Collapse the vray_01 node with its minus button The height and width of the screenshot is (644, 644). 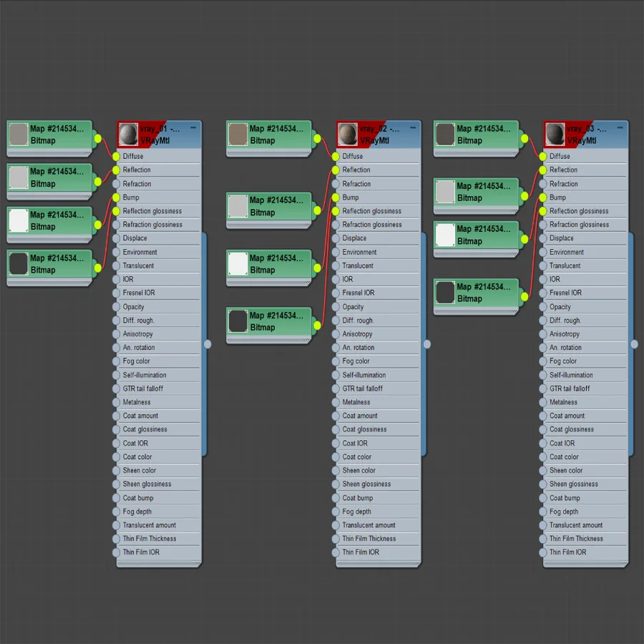click(x=193, y=128)
